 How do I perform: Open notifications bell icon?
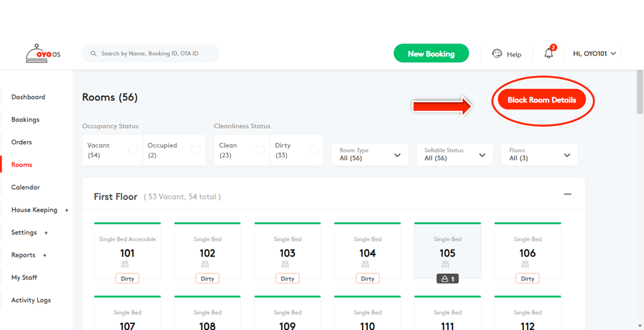tap(549, 53)
